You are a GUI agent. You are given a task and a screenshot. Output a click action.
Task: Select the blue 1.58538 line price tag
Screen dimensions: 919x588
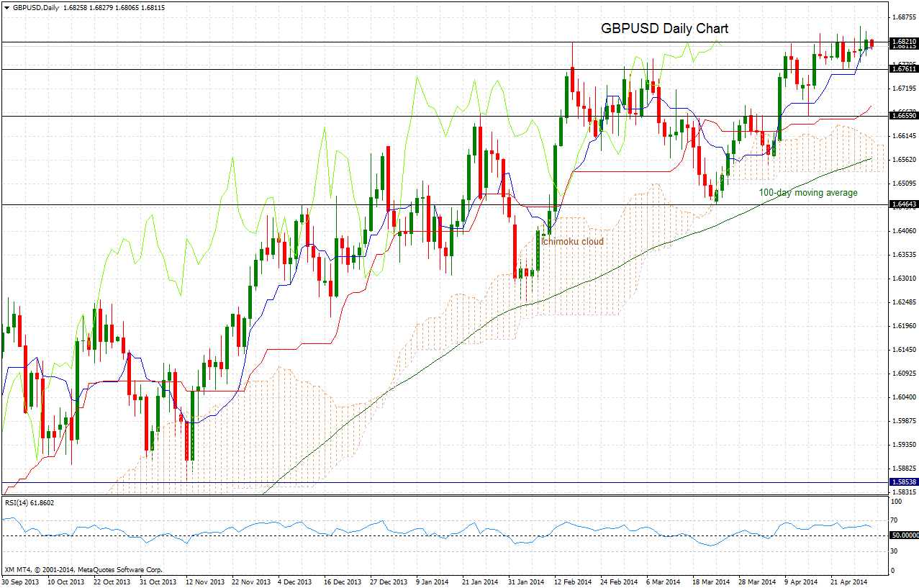click(x=903, y=481)
